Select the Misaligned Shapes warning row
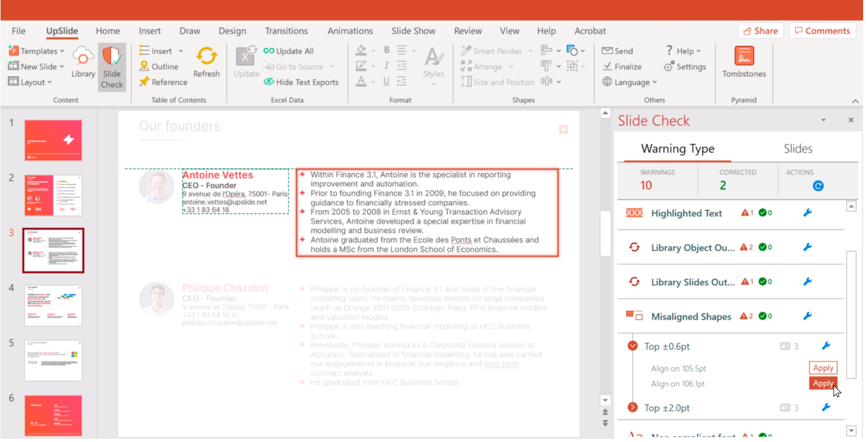Screen dimensions: 868x442 [x=731, y=316]
